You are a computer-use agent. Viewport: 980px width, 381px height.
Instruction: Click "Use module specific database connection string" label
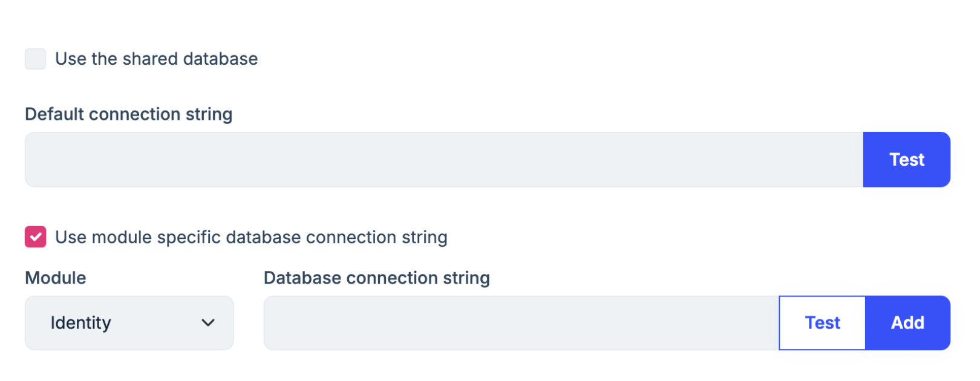pos(251,237)
